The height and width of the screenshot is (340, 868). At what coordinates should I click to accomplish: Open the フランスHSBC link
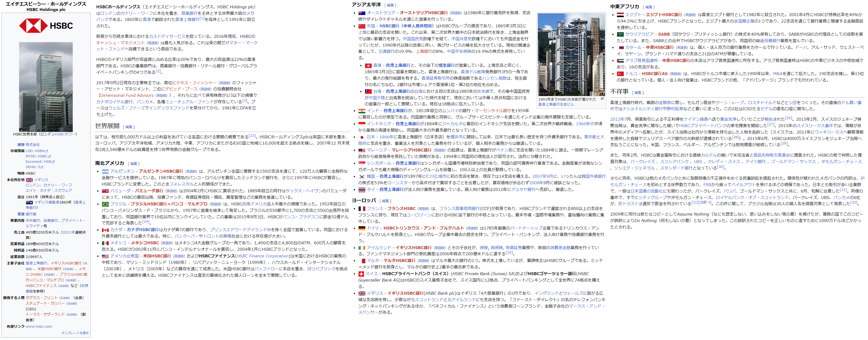tap(401, 209)
